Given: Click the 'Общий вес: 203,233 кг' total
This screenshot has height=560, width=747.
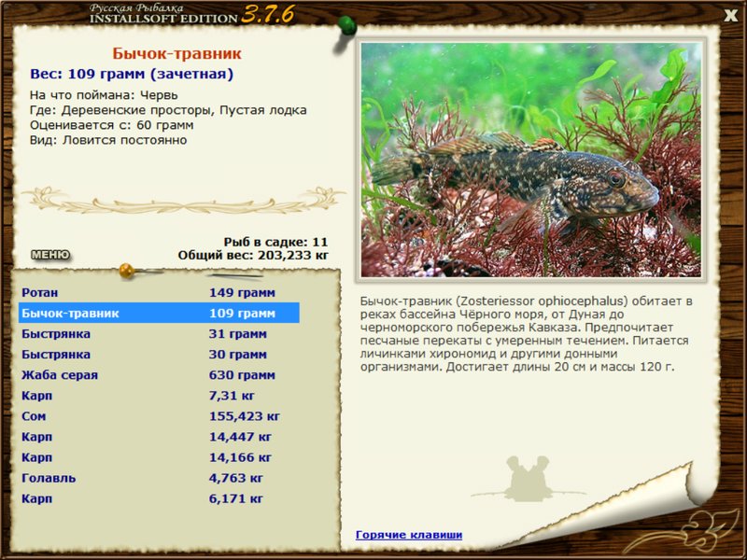Looking at the screenshot, I should 253,255.
